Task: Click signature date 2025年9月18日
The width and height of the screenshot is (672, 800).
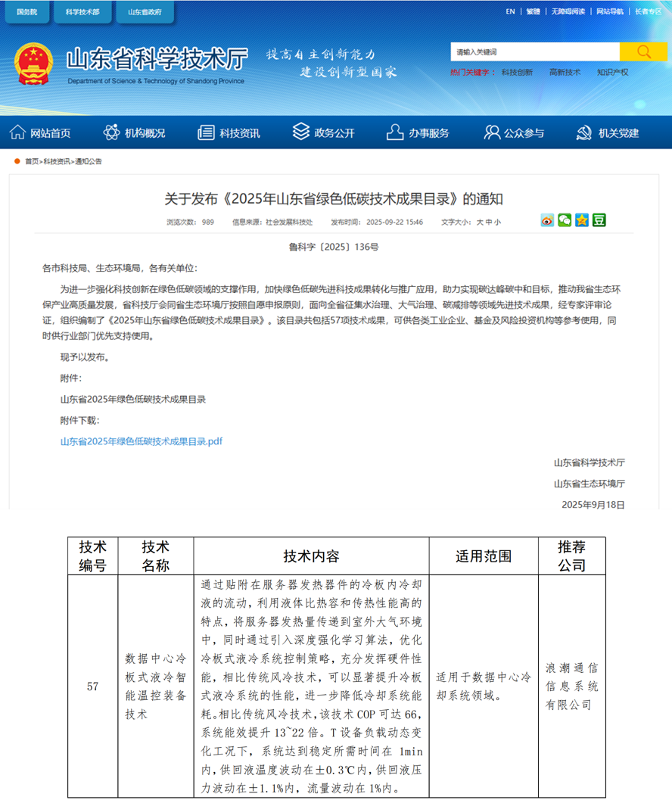Action: (x=593, y=505)
